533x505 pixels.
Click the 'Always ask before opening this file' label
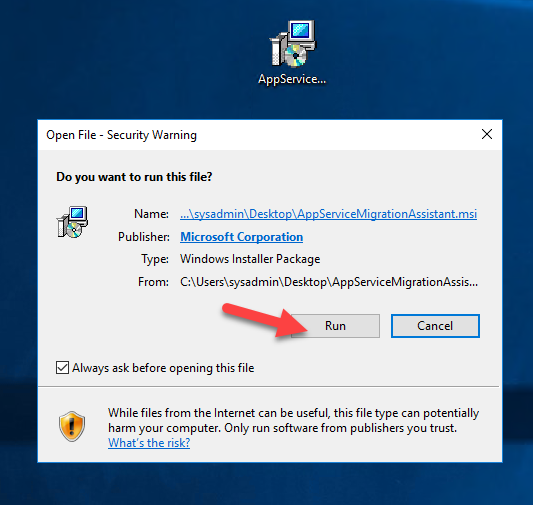coord(163,368)
